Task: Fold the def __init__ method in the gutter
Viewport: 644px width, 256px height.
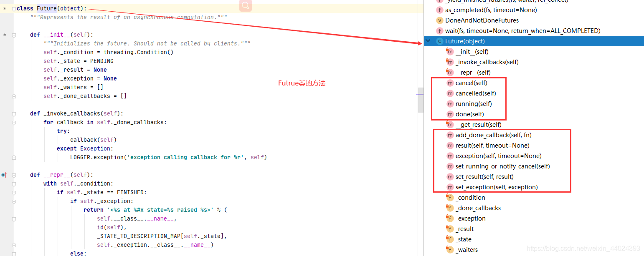Action: coord(14,35)
